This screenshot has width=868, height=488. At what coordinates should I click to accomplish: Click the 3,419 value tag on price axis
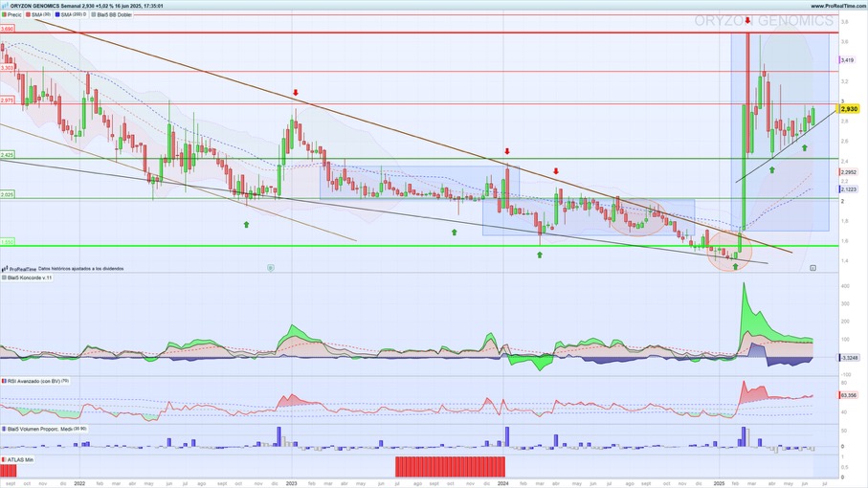pos(847,59)
